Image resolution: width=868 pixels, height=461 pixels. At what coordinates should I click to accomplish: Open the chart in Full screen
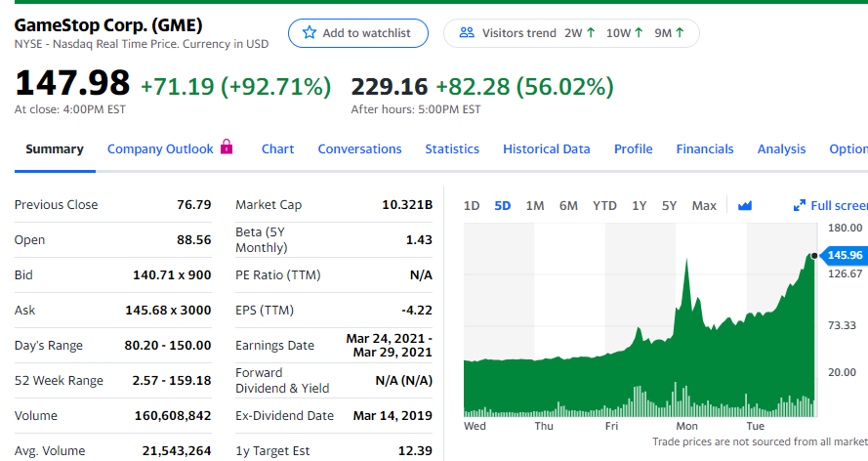(x=830, y=206)
